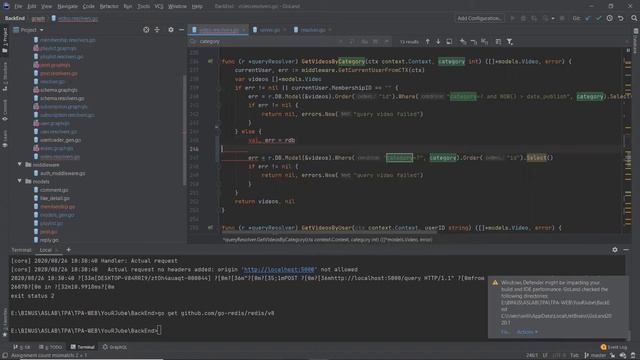
Task: Open the Edit menu
Action: tap(31, 7)
